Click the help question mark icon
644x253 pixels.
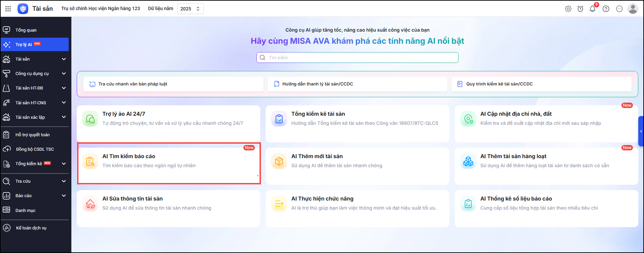(606, 9)
